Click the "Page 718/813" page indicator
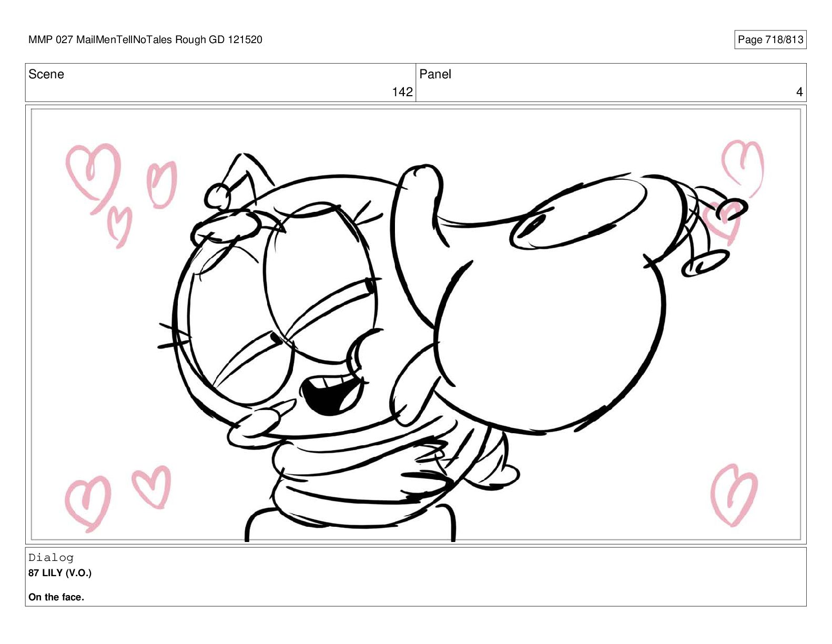This screenshot has width=832, height=644. pyautogui.click(x=770, y=39)
